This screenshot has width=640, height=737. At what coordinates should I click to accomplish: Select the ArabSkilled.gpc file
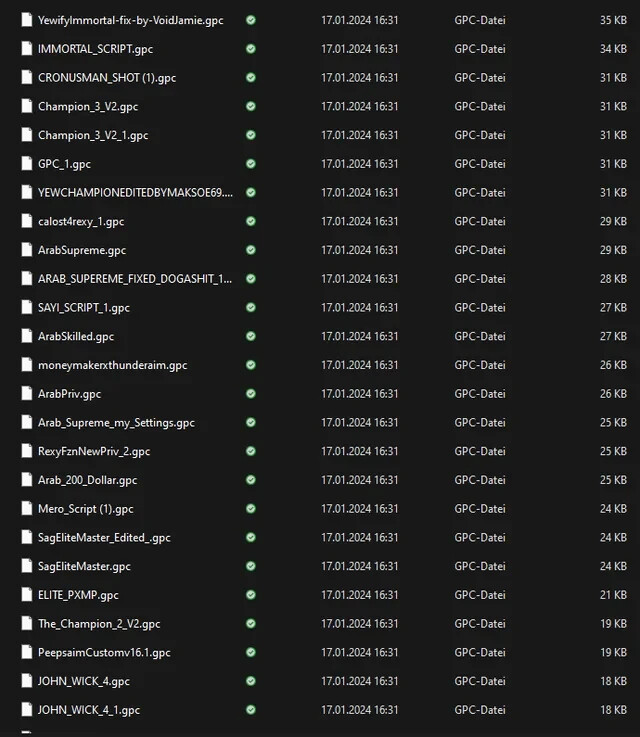76,337
